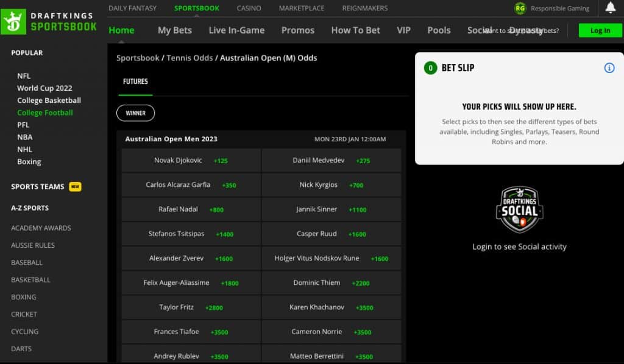Image resolution: width=624 pixels, height=364 pixels.
Task: Open Basketball in A-Z Sports
Action: point(30,280)
